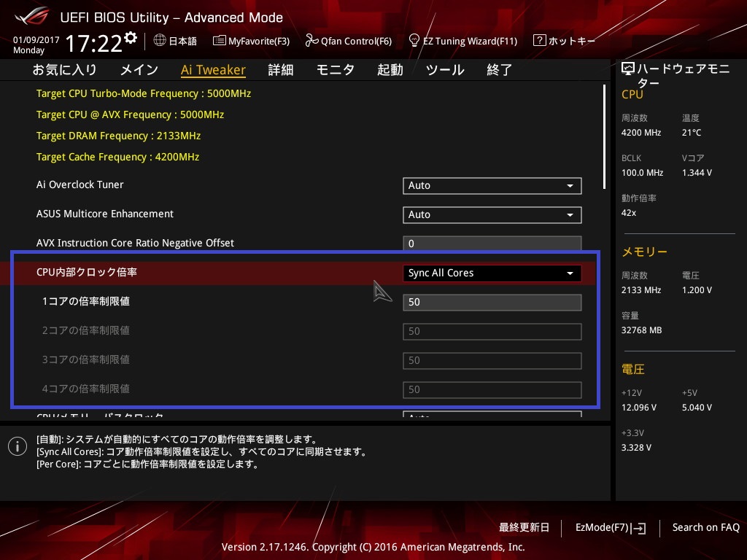Click the 17:22 clock time

[x=93, y=44]
